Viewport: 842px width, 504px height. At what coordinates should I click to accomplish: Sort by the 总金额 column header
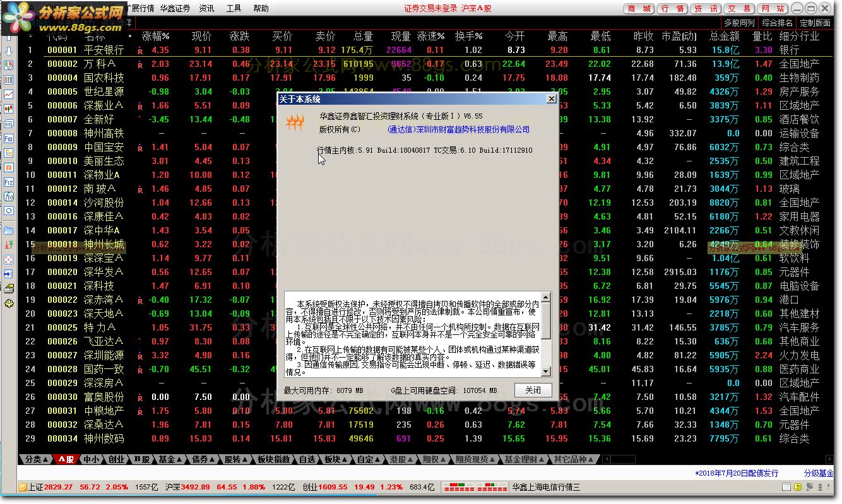coord(724,37)
